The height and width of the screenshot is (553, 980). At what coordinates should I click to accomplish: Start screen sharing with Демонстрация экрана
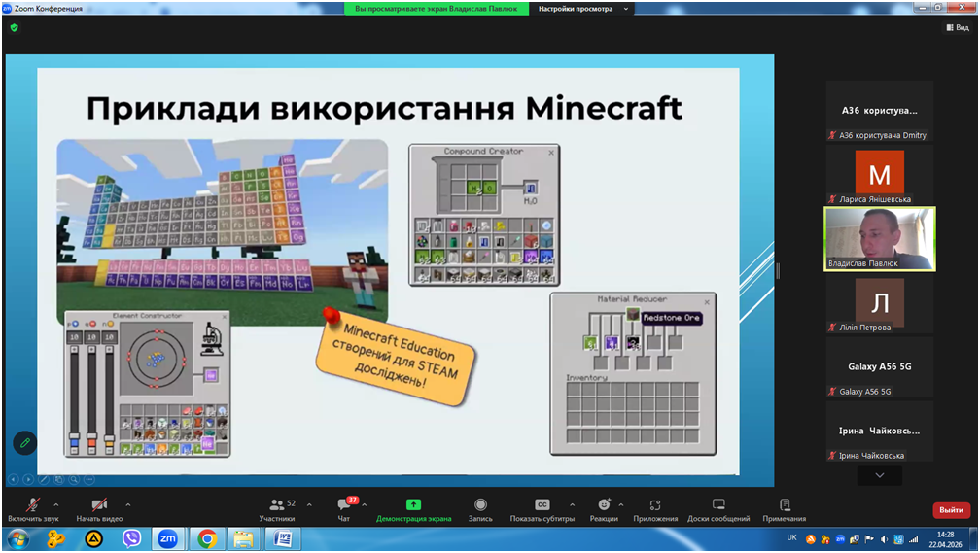(413, 505)
